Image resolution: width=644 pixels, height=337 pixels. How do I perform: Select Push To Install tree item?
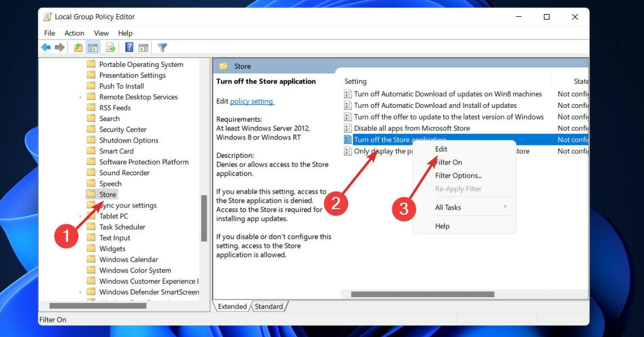point(121,86)
